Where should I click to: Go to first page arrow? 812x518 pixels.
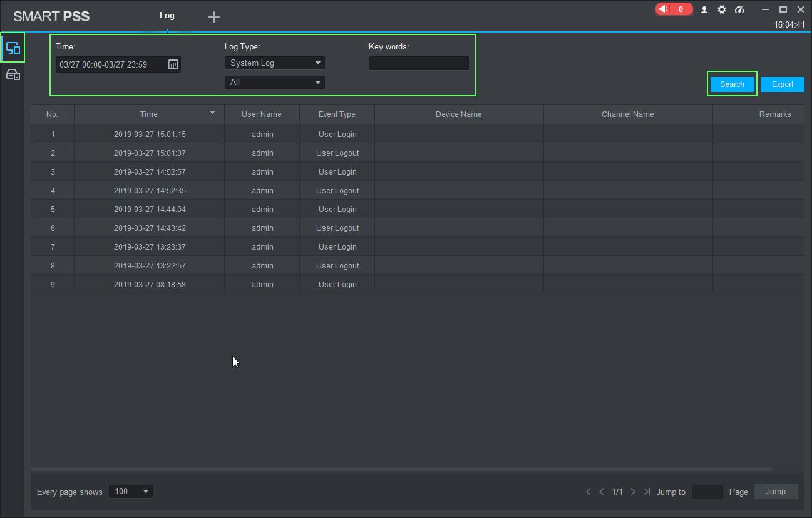click(x=587, y=492)
